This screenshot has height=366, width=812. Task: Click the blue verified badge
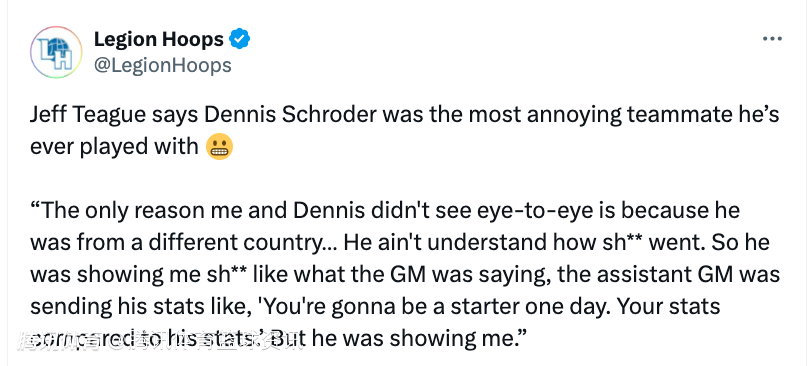pos(240,39)
